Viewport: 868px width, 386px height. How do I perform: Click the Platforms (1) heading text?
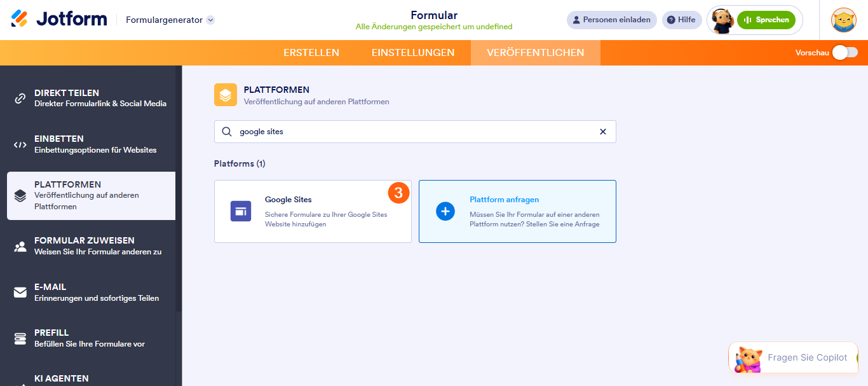click(x=240, y=163)
